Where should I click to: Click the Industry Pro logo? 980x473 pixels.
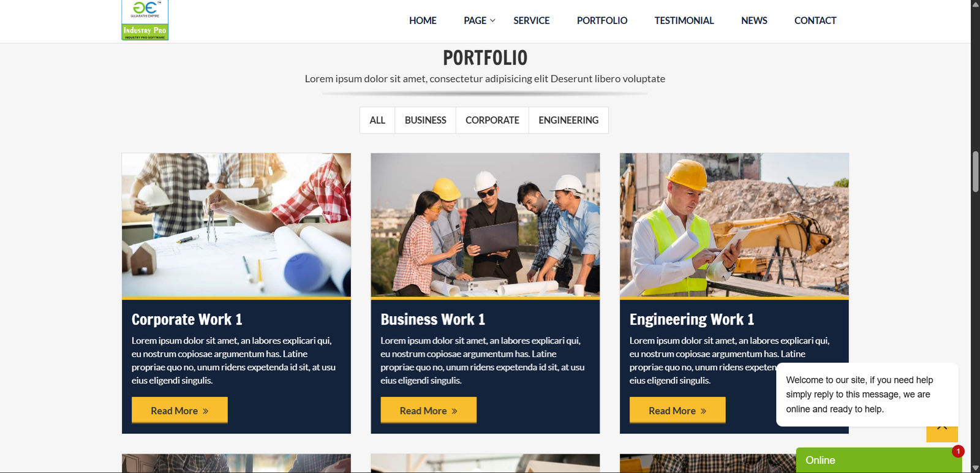pos(145,20)
